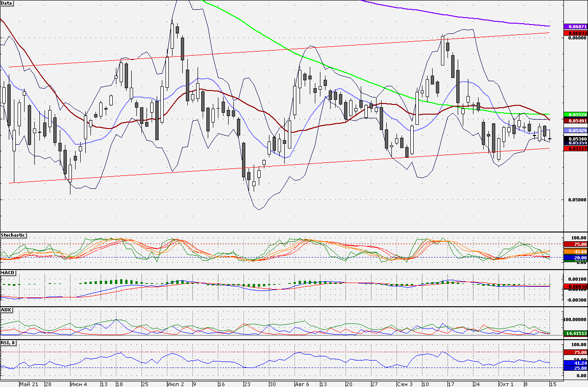Click the dark red 0.05491 price label
Viewport: 588px width, 387px height.
575,121
